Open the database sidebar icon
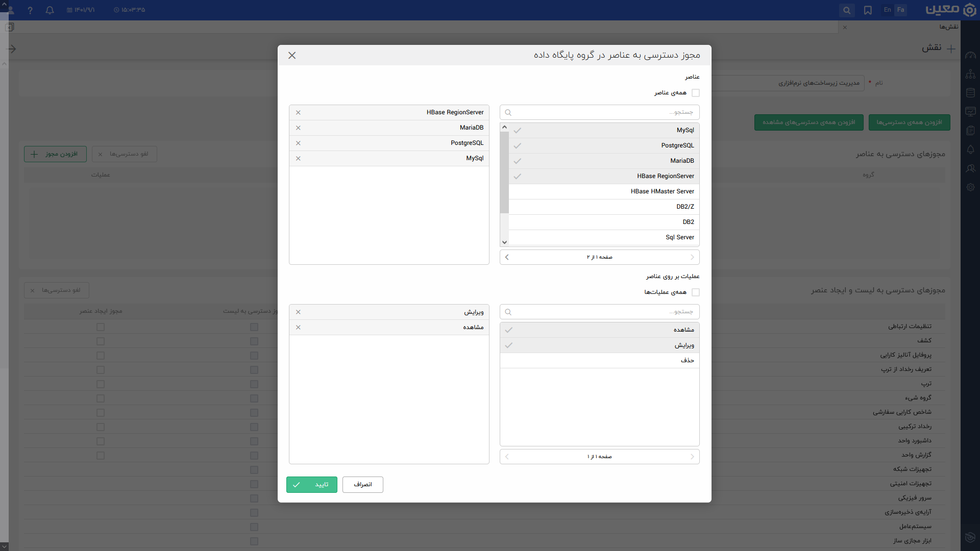Screen dimensions: 980x551 point(970,93)
